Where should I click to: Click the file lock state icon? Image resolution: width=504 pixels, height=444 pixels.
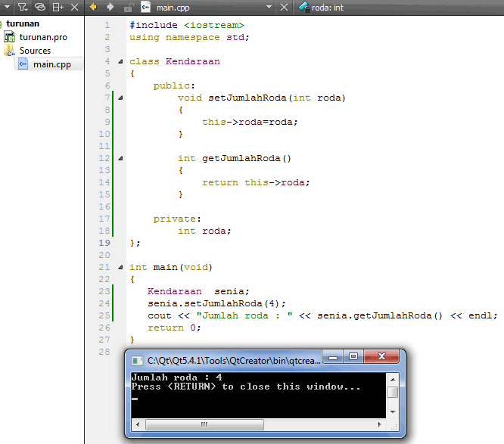coord(128,7)
